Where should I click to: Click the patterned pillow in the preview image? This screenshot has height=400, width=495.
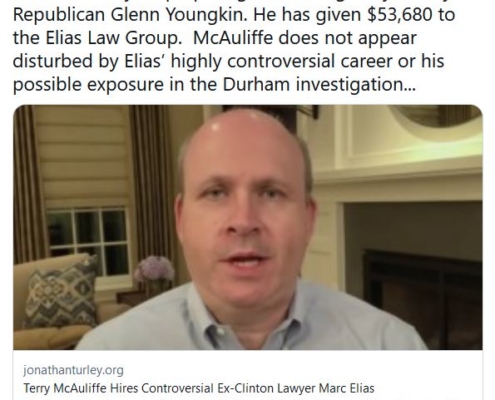pyautogui.click(x=62, y=295)
